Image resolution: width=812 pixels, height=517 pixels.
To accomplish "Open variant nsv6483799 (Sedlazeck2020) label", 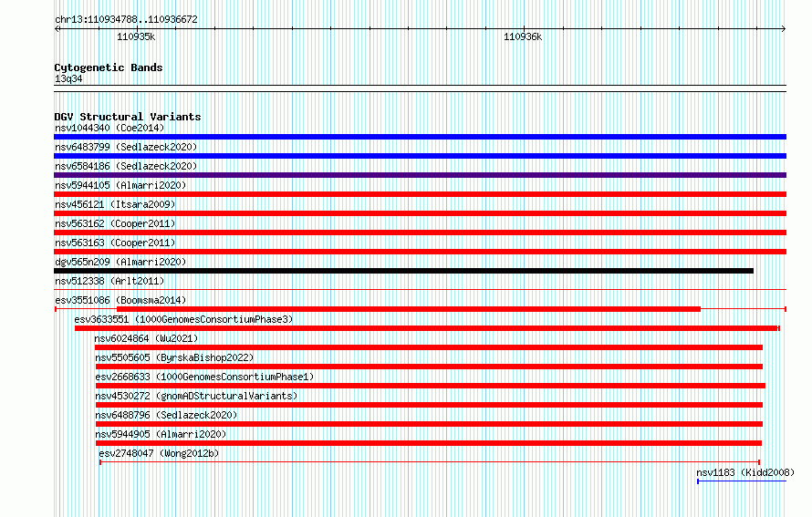I will tap(126, 147).
